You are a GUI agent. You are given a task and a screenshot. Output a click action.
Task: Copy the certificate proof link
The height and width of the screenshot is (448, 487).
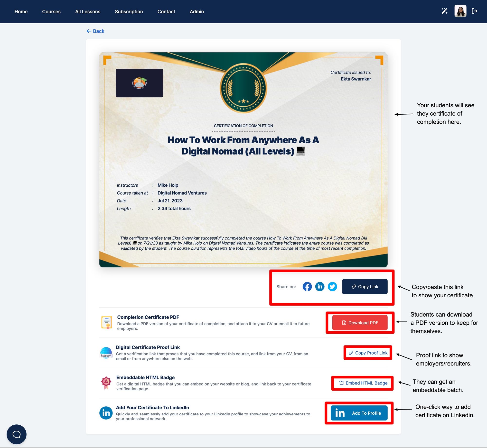pos(368,353)
